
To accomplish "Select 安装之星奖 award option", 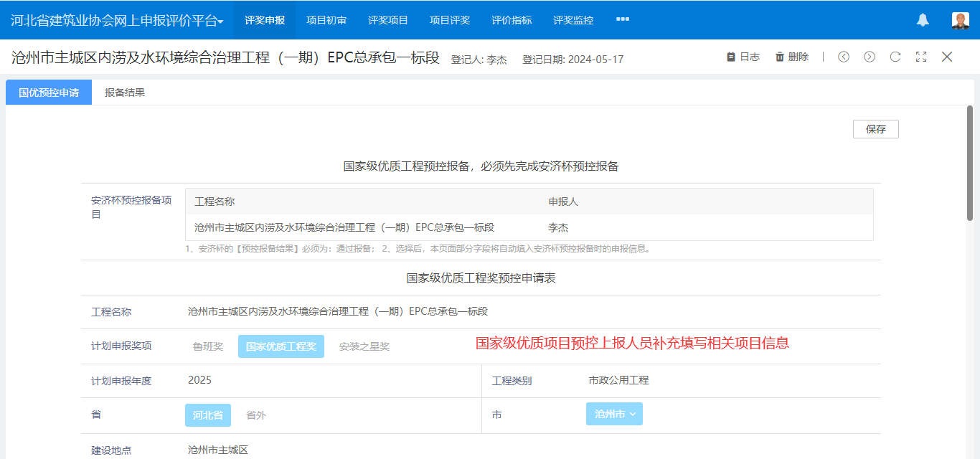I will click(x=364, y=346).
